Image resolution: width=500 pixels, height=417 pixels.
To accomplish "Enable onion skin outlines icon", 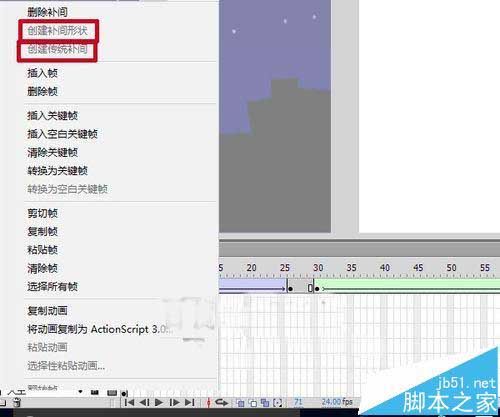I will coord(253,403).
